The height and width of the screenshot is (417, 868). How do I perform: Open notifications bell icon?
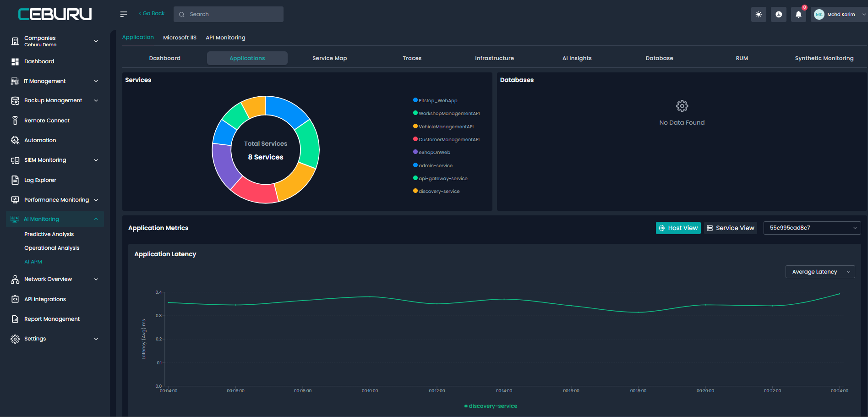pyautogui.click(x=798, y=14)
